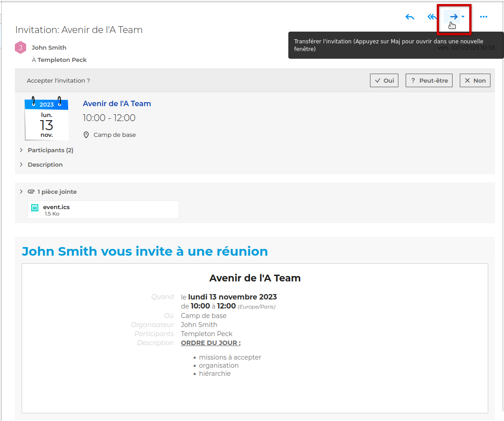
Task: Open the three-dots more actions menu
Action: [484, 17]
